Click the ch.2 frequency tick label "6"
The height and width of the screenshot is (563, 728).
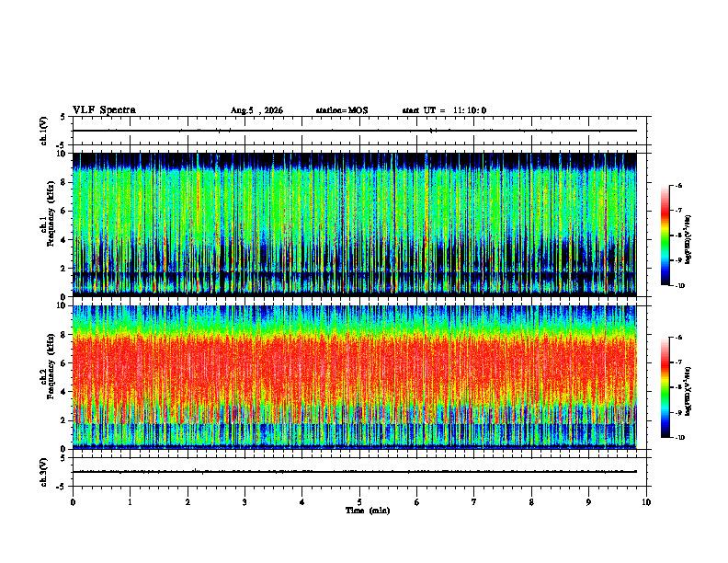coord(63,363)
